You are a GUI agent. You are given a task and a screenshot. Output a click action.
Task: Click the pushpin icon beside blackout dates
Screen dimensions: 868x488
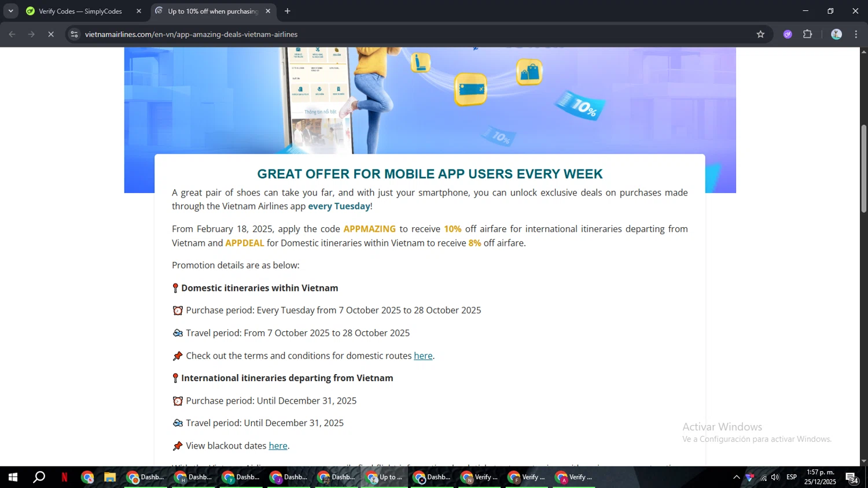coord(178,446)
